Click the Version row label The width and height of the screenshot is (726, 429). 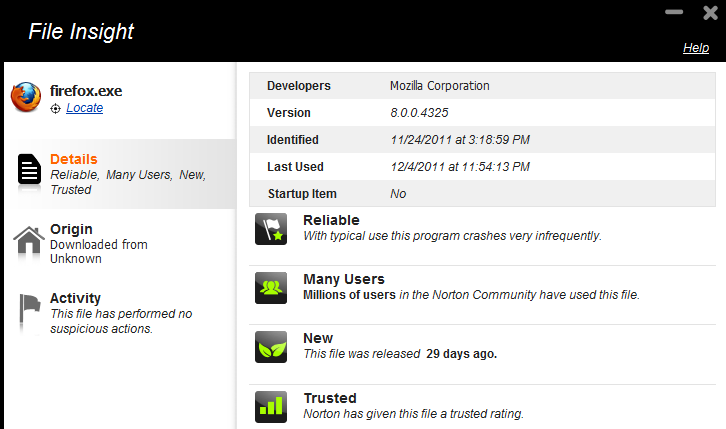pos(288,112)
